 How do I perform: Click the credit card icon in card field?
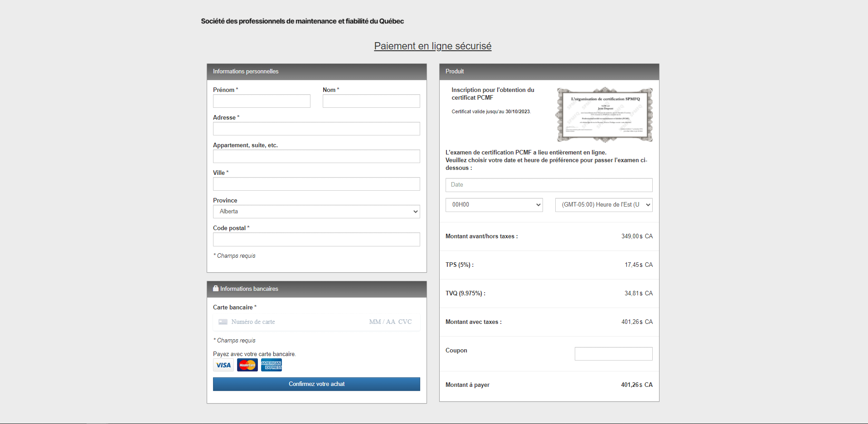coord(223,322)
